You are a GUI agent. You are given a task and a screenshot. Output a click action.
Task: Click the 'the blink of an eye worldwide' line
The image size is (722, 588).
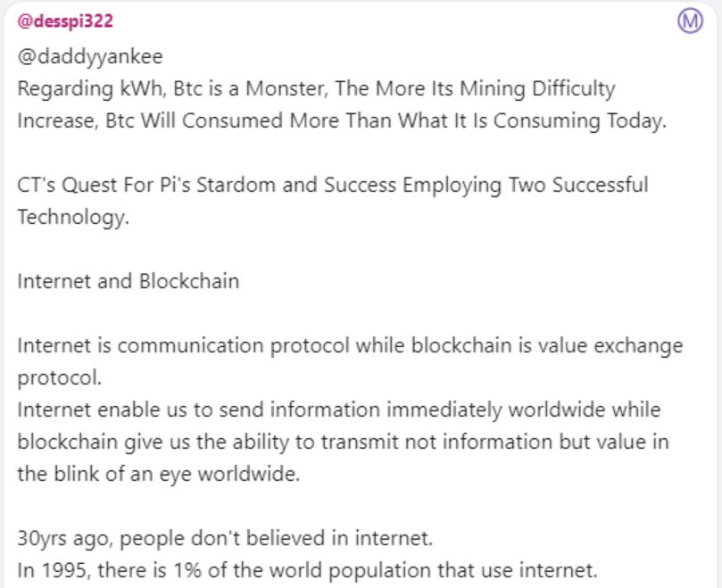click(159, 475)
